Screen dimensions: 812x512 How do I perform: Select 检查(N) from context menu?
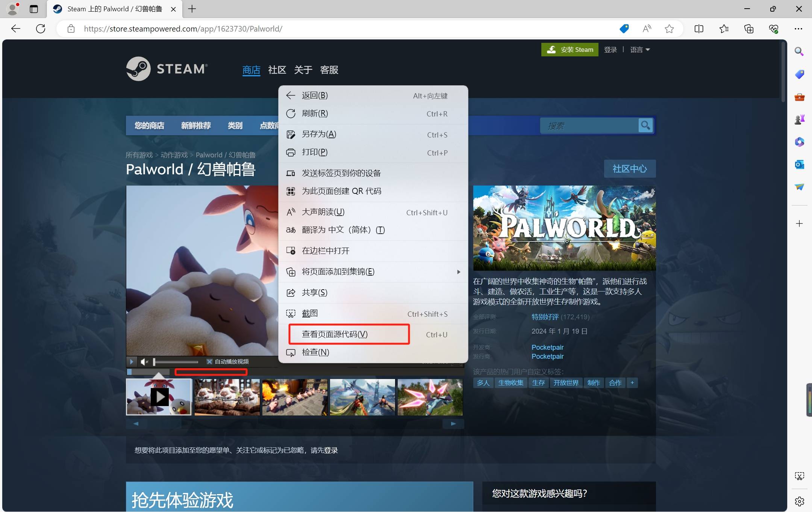coord(316,352)
